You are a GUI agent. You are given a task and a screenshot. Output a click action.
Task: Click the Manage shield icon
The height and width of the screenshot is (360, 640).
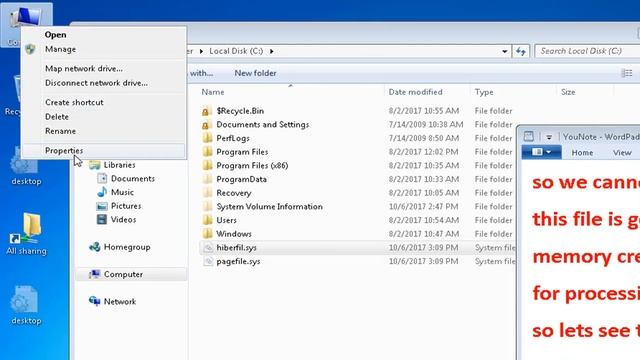click(30, 49)
